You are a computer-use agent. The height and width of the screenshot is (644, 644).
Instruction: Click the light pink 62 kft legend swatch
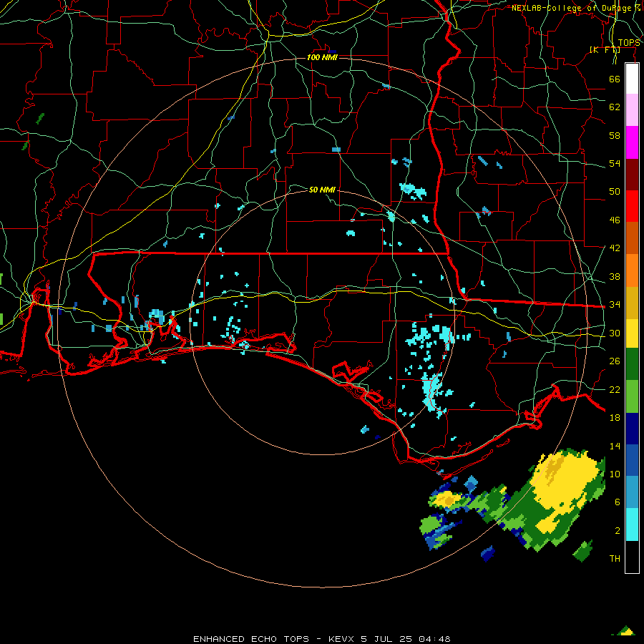[632, 109]
